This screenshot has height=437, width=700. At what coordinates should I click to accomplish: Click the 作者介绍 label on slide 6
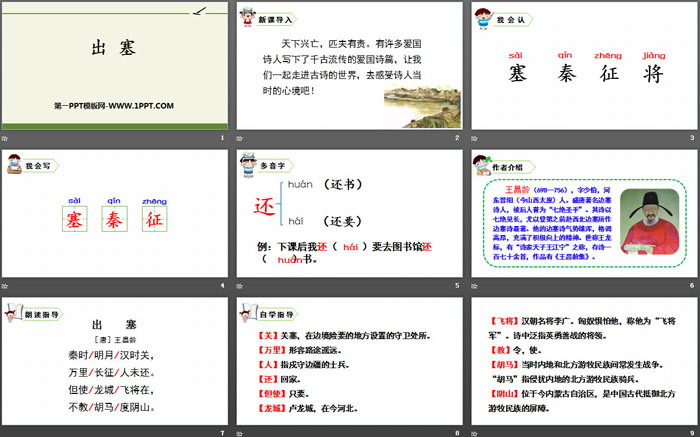click(507, 167)
